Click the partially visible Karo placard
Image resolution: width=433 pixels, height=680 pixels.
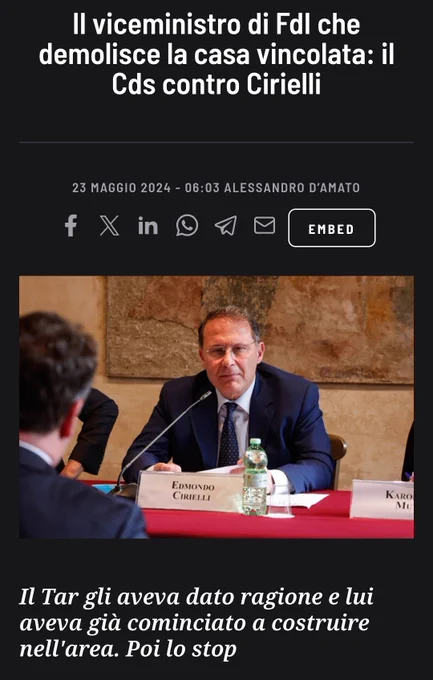(382, 500)
